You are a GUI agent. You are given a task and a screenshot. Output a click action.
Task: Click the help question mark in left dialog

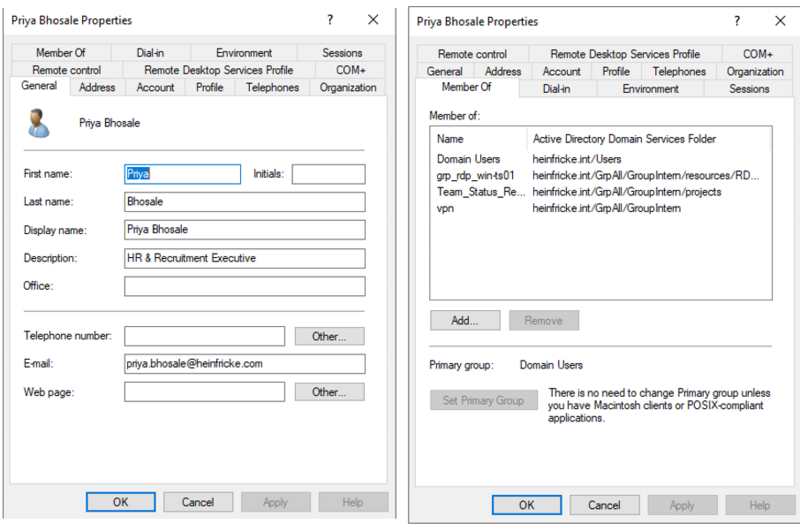point(331,20)
